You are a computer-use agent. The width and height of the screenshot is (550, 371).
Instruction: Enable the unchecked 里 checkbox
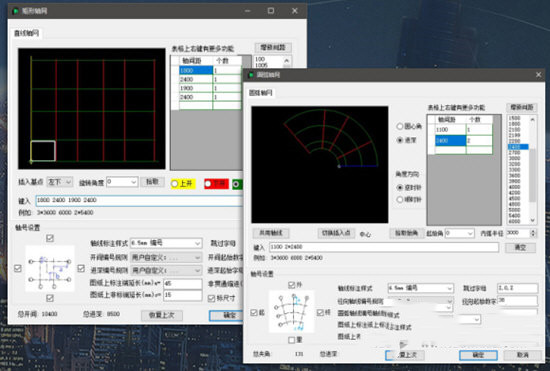(x=291, y=340)
